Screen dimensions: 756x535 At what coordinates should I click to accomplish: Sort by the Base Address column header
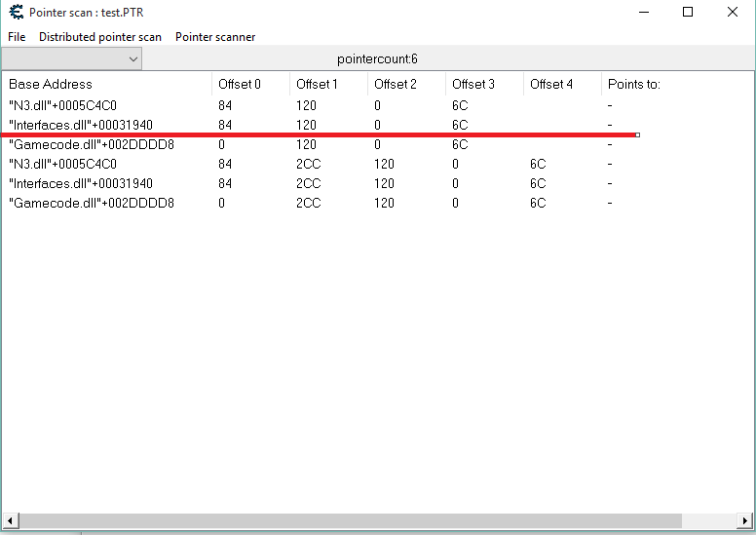(51, 85)
